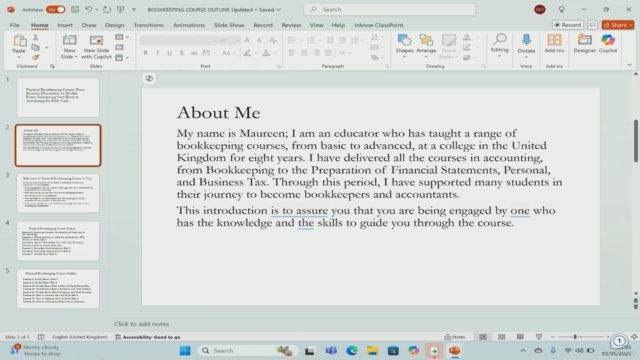Start presentation from beginning icon
Screen dimensions: 640x360
click(x=120, y=9)
